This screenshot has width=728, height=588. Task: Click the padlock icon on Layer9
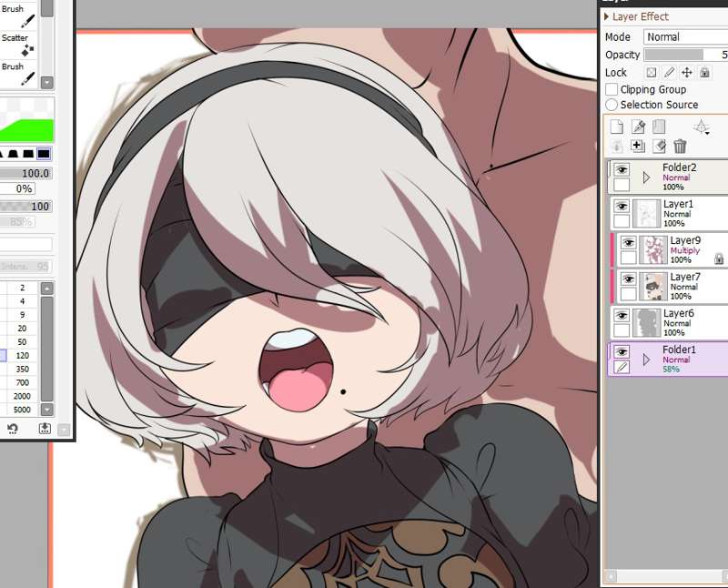point(719,259)
